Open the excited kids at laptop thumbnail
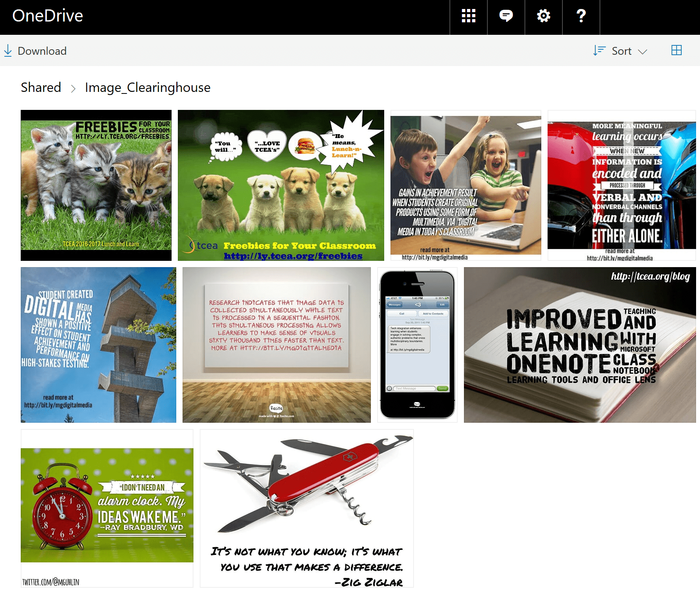This screenshot has width=700, height=596. click(466, 185)
